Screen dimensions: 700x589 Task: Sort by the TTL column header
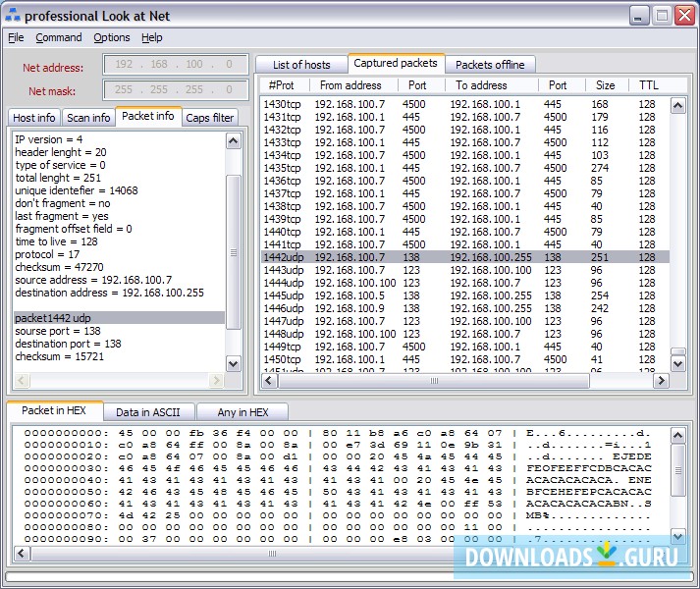648,85
